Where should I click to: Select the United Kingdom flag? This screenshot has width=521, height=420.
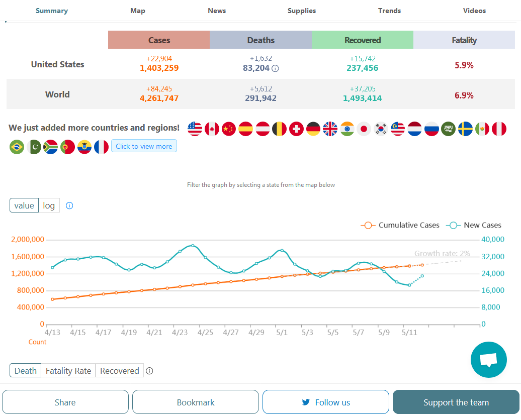[330, 129]
